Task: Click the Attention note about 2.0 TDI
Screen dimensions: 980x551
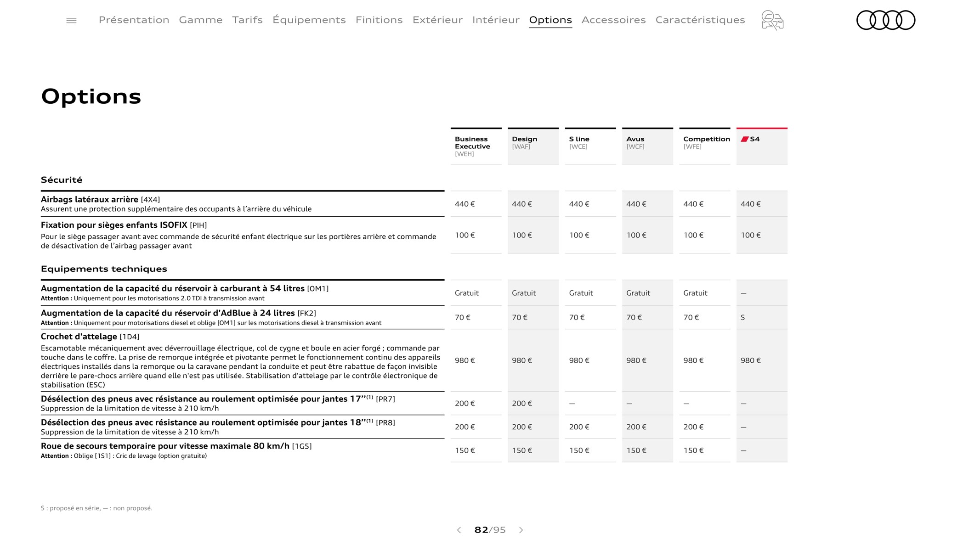Action: (153, 298)
